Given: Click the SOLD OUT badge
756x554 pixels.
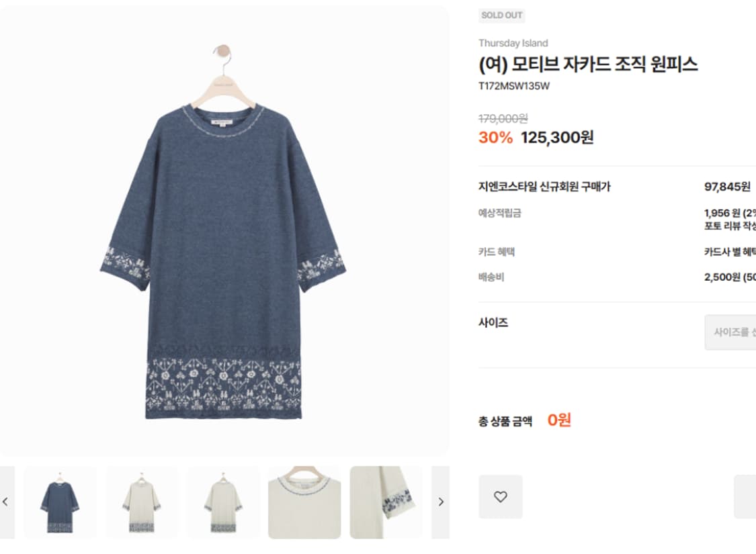Looking at the screenshot, I should [502, 15].
